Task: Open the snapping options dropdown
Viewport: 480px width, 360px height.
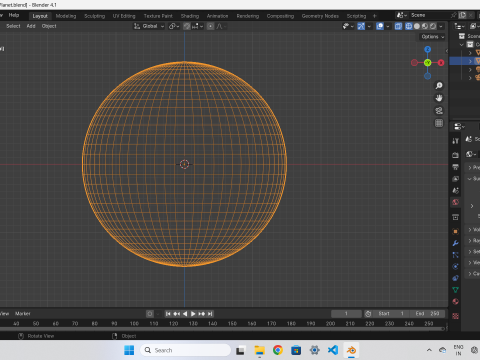Action: click(x=197, y=26)
